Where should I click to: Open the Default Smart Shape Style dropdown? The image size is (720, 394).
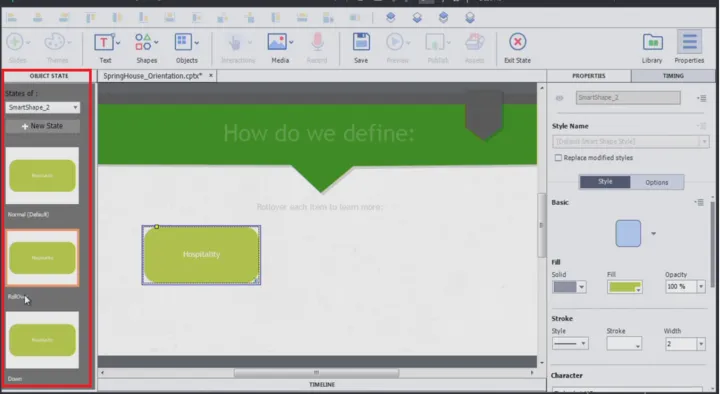click(x=630, y=141)
